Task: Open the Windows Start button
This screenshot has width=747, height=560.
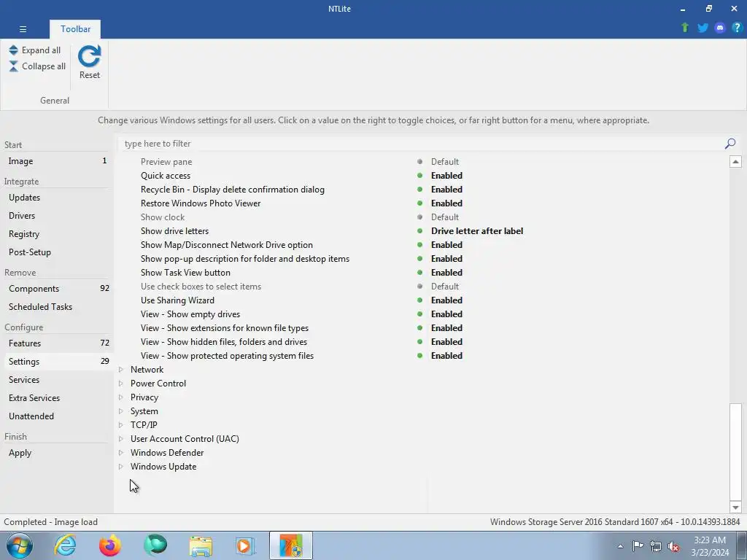Action: point(20,545)
